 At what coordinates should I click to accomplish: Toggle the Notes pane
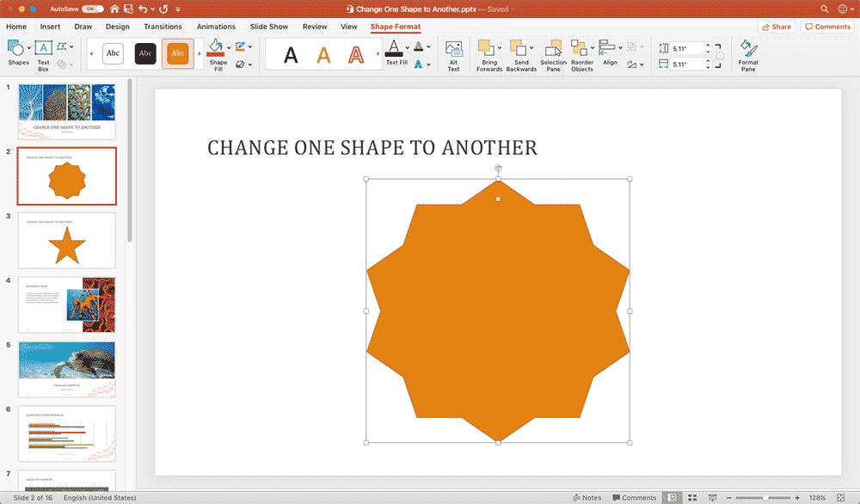click(588, 497)
